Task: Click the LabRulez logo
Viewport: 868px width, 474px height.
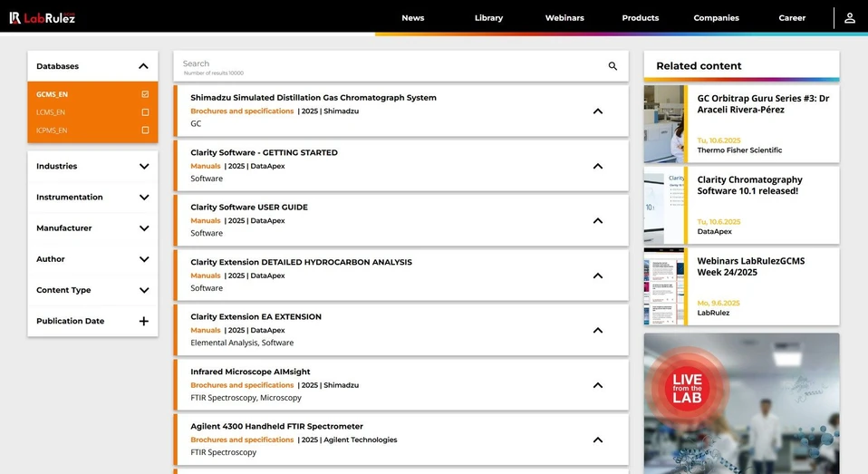Action: click(x=42, y=18)
